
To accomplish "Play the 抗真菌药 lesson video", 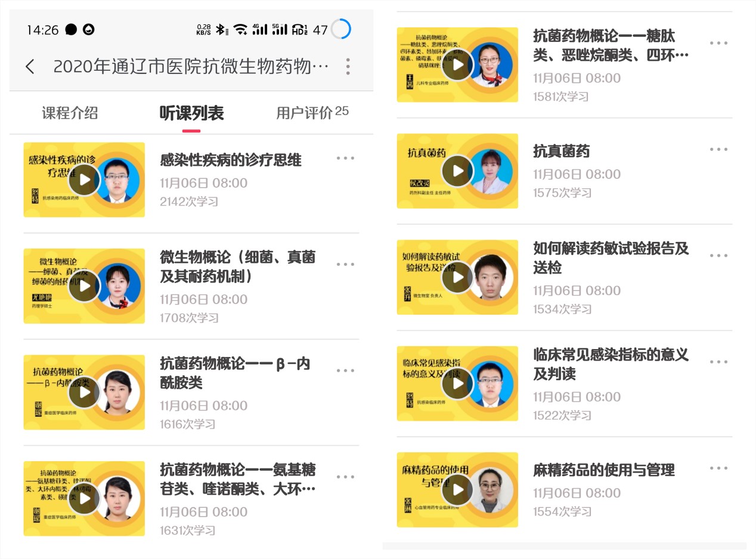I will tap(457, 171).
